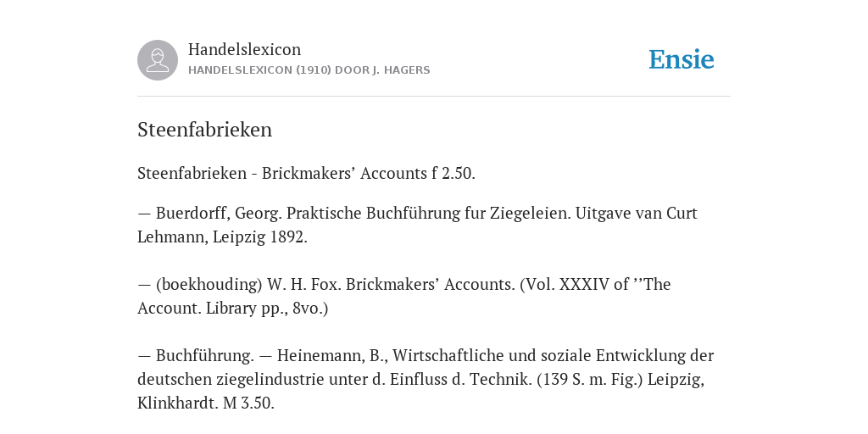Click the word 'Ziegeleien' in Buerdorff entry
Screen dimensions: 868x434
[531, 213]
